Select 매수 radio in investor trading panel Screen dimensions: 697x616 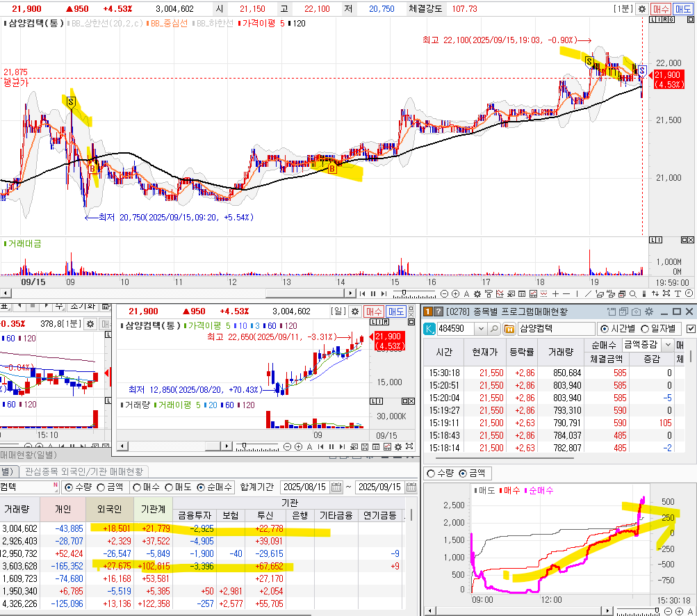click(x=137, y=487)
